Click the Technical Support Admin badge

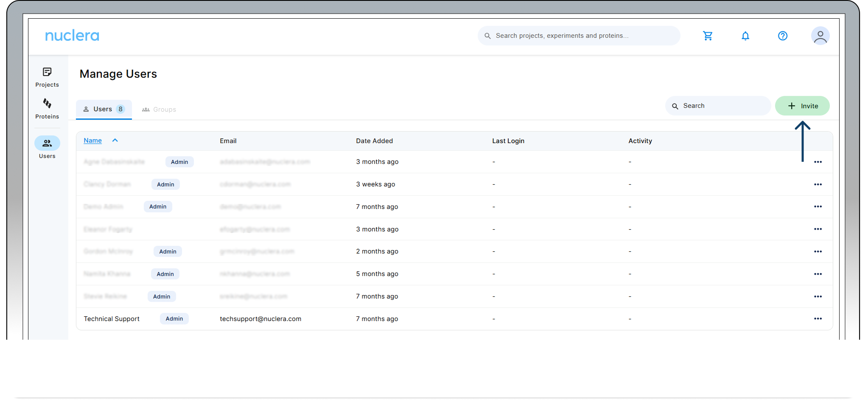click(174, 318)
